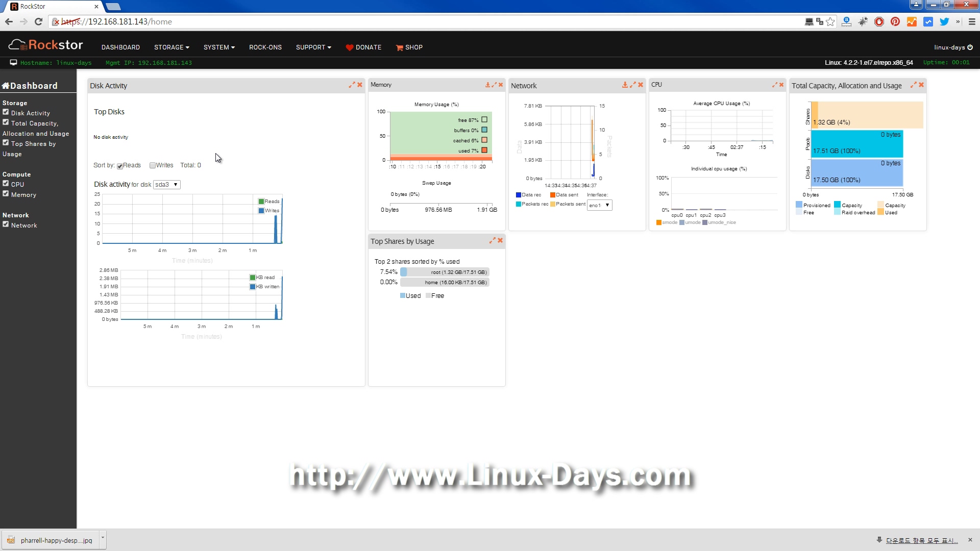The image size is (980, 551).
Task: Download the Network widget data
Action: click(x=625, y=85)
